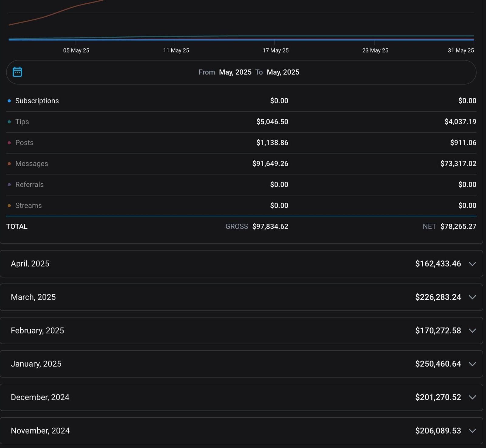This screenshot has width=486, height=448.
Task: Click the GROSS label
Action: (237, 226)
